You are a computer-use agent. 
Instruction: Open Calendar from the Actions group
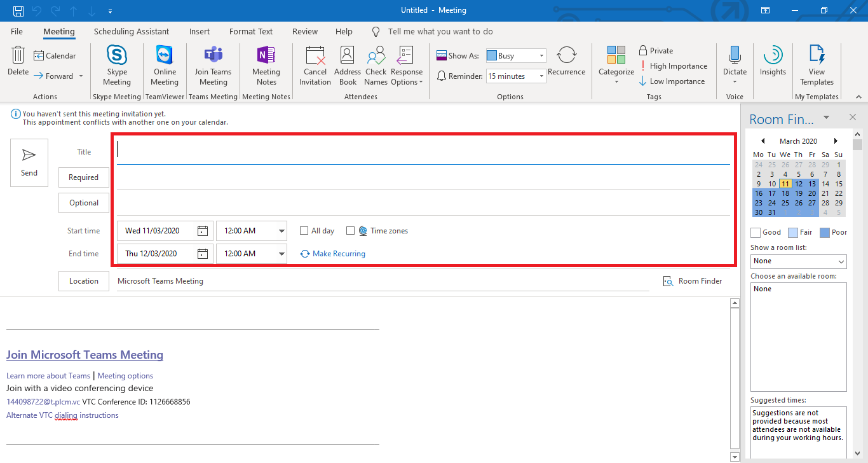55,56
